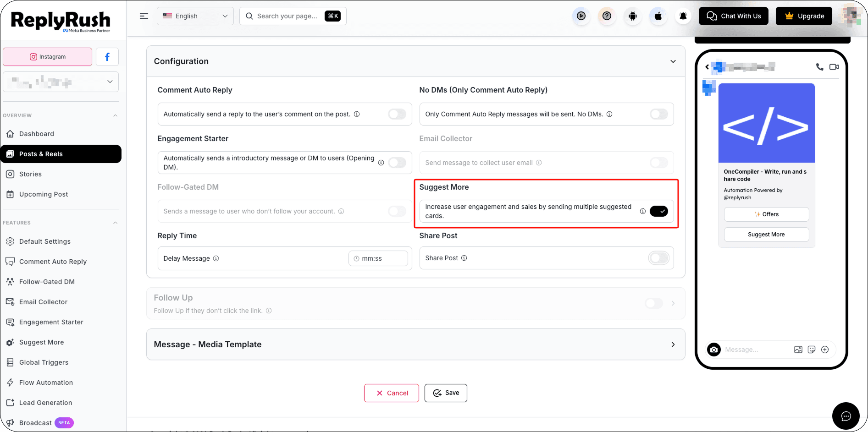Screen dimensions: 868x432
Task: Collapse sidebar with hamburger menu icon
Action: 144,16
